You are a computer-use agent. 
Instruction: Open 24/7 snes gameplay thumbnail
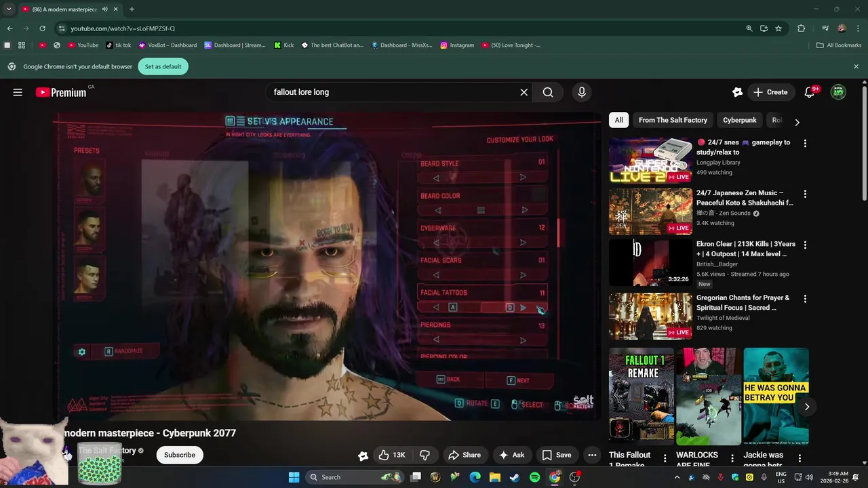pos(650,161)
